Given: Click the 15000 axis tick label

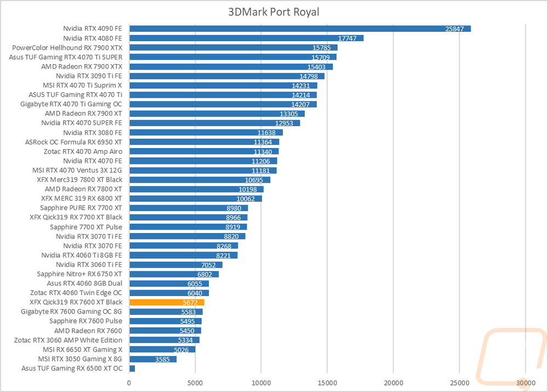Looking at the screenshot, I should [327, 383].
